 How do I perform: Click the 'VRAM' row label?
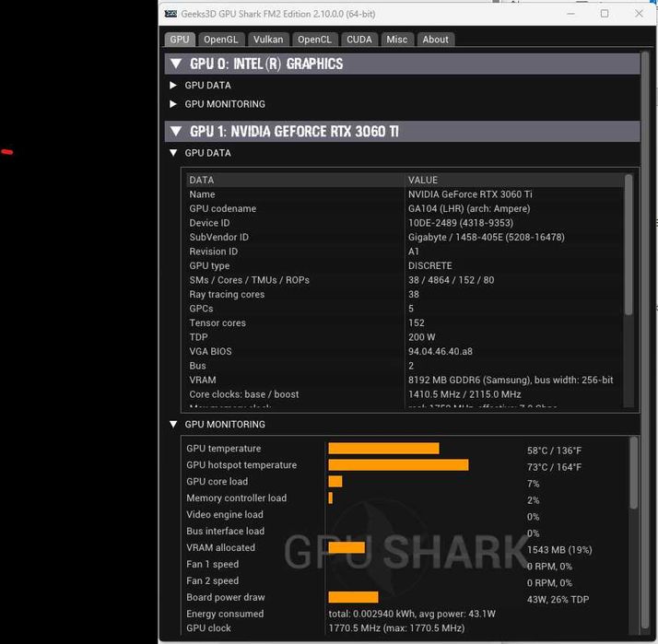(x=202, y=381)
